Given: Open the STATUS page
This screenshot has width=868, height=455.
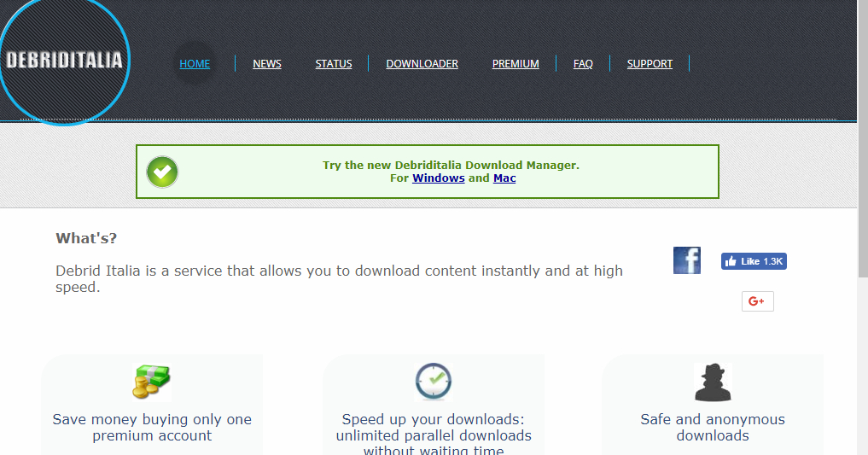Looking at the screenshot, I should 334,64.
